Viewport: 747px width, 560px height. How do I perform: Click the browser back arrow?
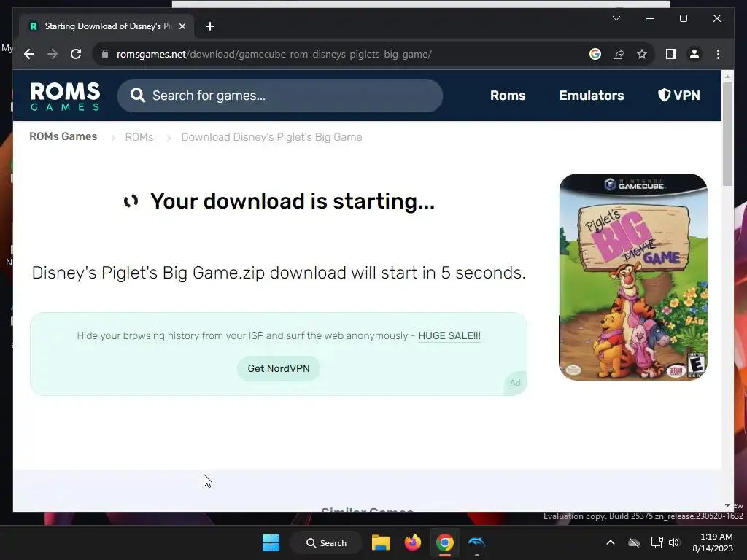point(29,54)
